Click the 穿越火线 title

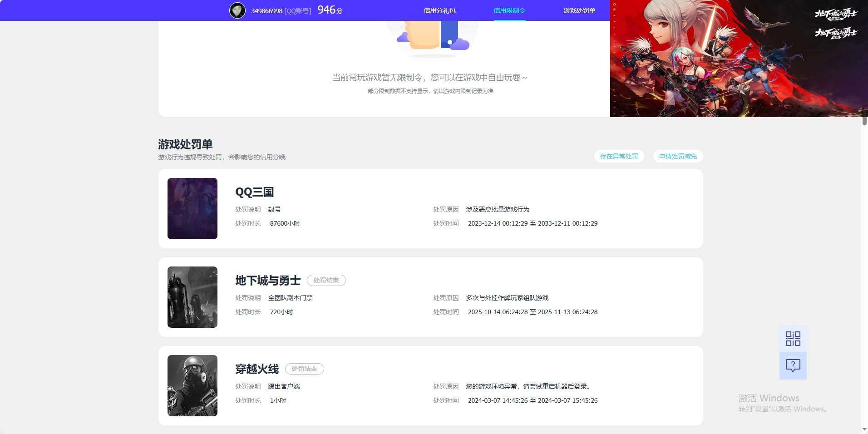(x=257, y=369)
